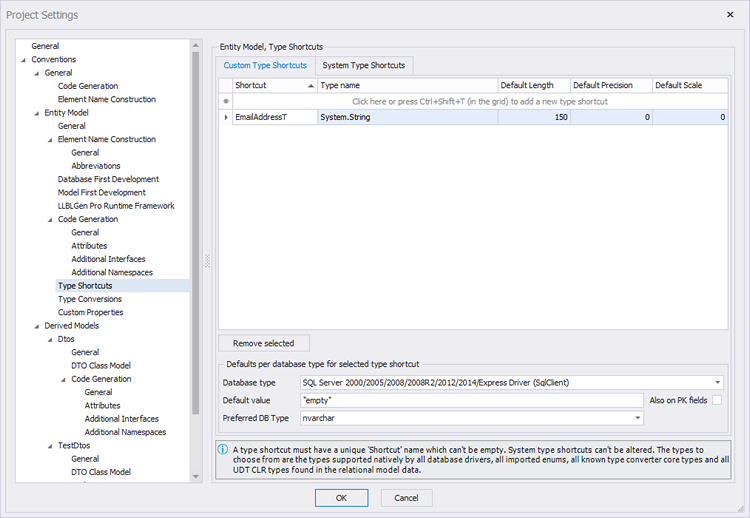The image size is (750, 518).
Task: Select the Type Conversions tree item
Action: click(x=90, y=299)
